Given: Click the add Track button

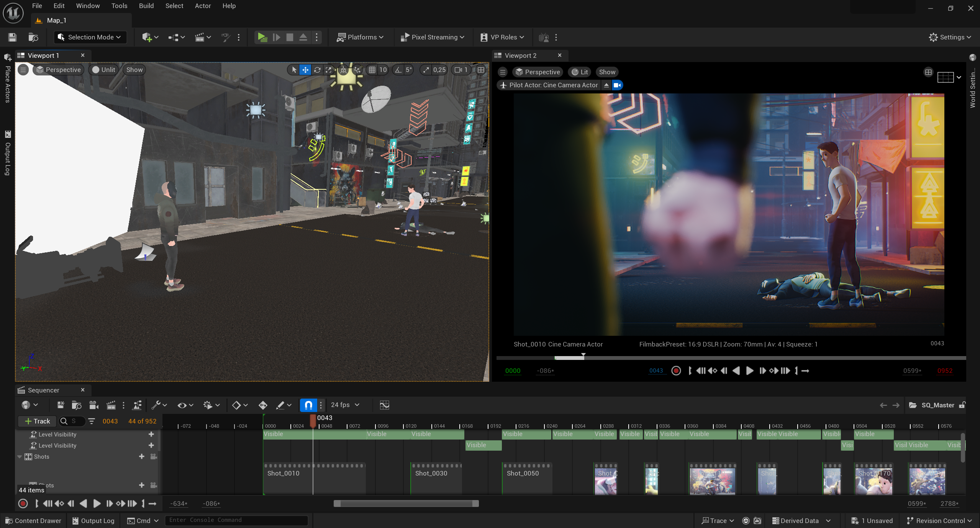Looking at the screenshot, I should point(37,421).
